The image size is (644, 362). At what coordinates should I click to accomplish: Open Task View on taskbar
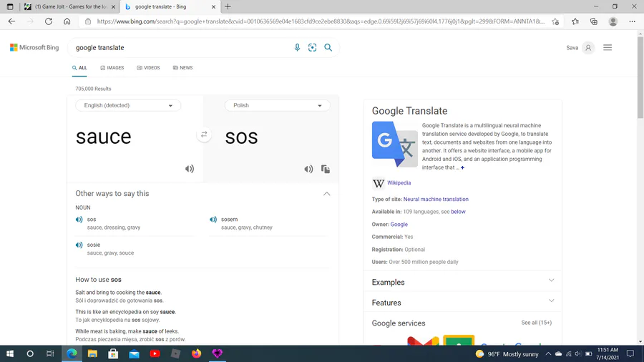click(x=50, y=353)
